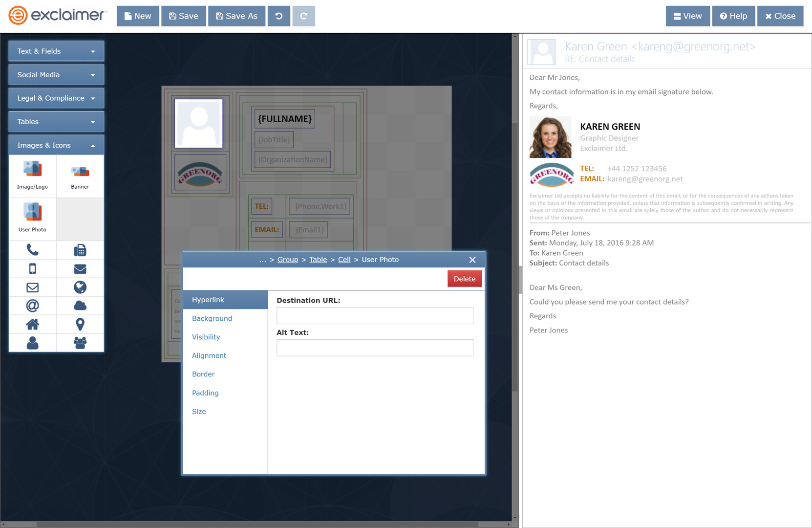Viewport: 812px width, 528px height.
Task: Open the Alignment properties tab
Action: pos(225,355)
